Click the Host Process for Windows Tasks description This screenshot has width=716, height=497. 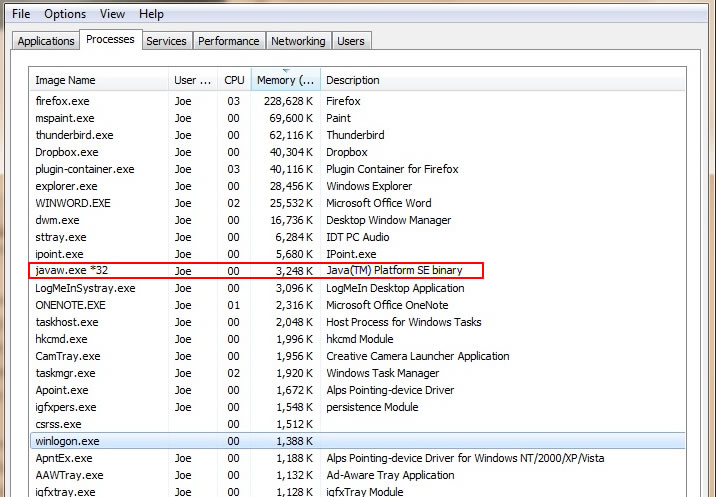point(404,322)
